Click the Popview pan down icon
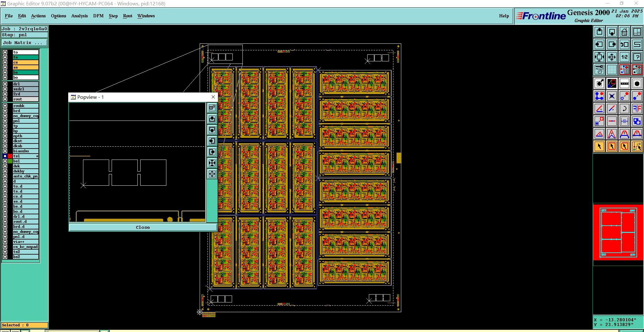The height and width of the screenshot is (332, 644). 212,130
